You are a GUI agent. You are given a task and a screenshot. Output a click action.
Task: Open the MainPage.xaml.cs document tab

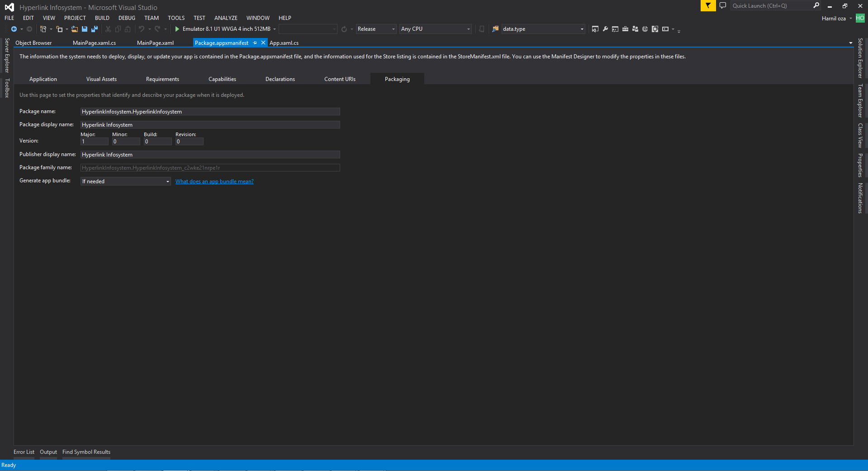point(95,43)
